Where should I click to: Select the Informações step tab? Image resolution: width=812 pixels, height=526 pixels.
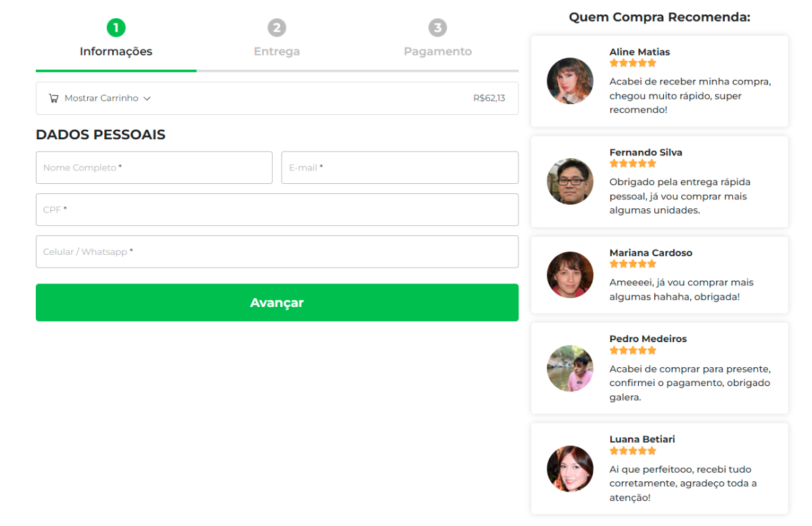pos(116,51)
